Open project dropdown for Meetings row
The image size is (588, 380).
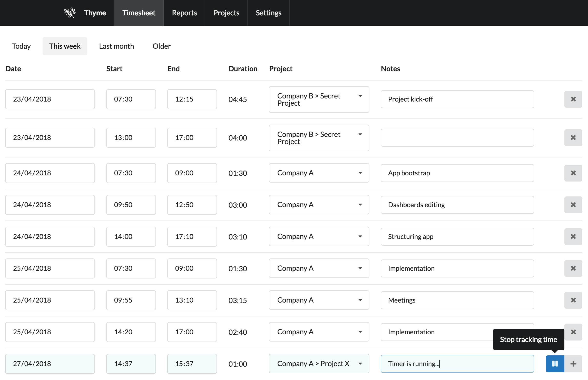tap(319, 300)
